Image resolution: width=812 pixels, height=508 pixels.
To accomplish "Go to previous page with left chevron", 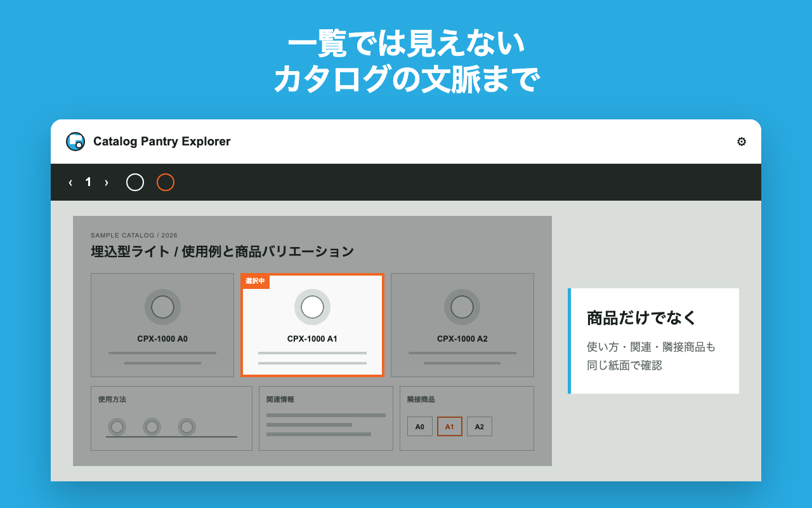I will coord(70,182).
